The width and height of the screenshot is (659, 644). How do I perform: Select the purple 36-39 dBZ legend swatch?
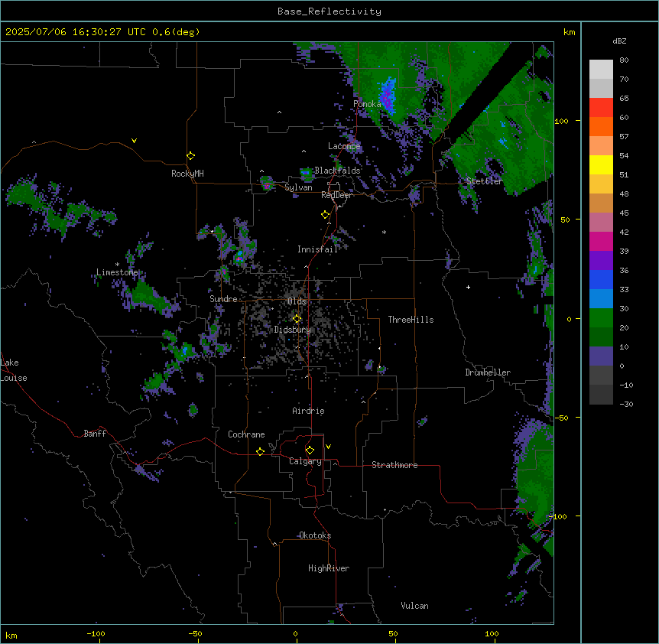601,261
